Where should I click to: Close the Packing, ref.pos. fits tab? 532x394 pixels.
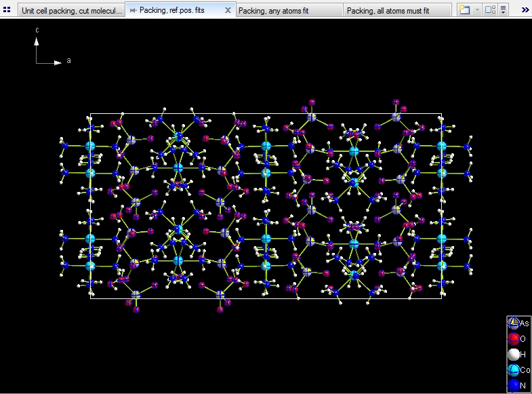(x=228, y=11)
